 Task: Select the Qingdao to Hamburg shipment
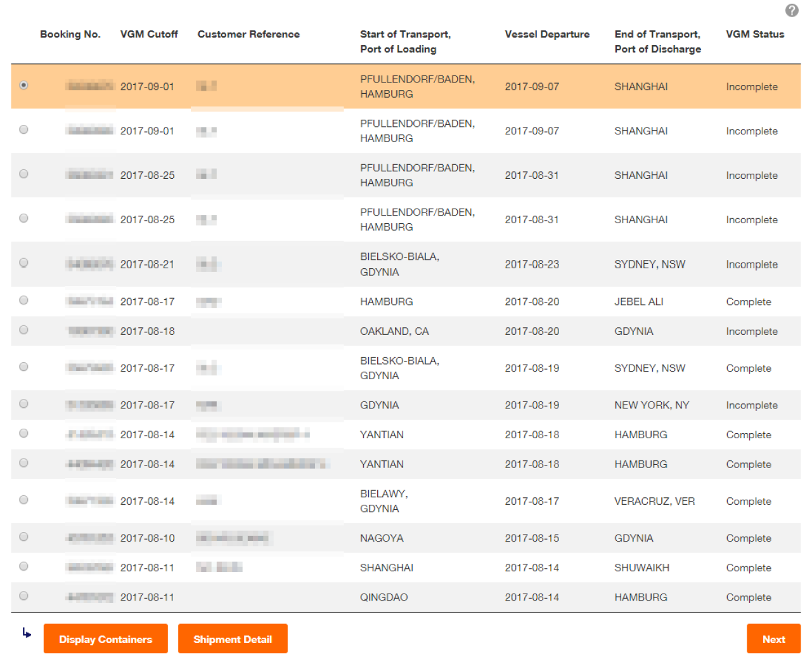[23, 595]
